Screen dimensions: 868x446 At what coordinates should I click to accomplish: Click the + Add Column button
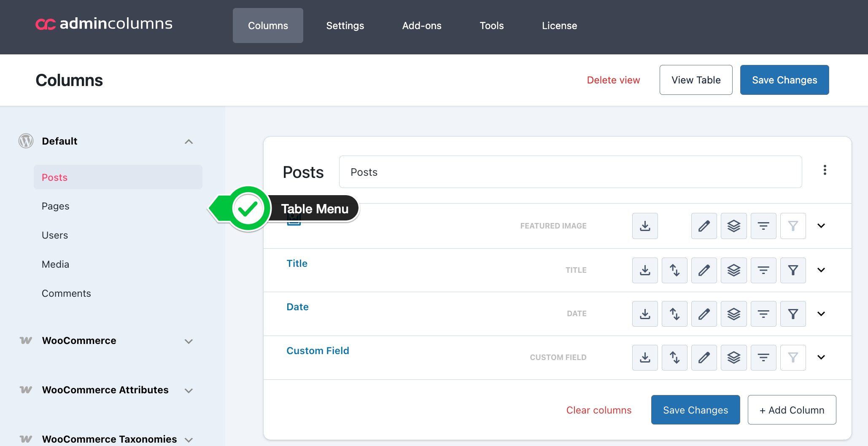(x=792, y=410)
